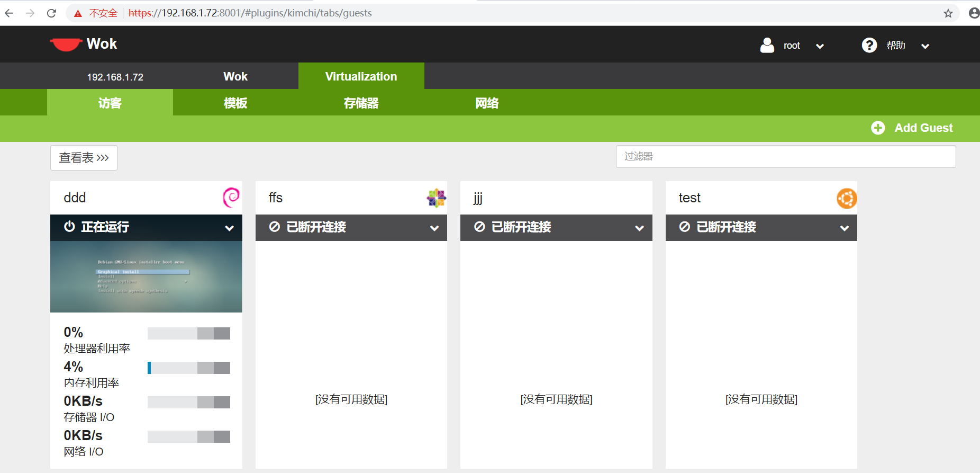Reload the page with refresh icon
980x473 pixels.
pyautogui.click(x=51, y=13)
